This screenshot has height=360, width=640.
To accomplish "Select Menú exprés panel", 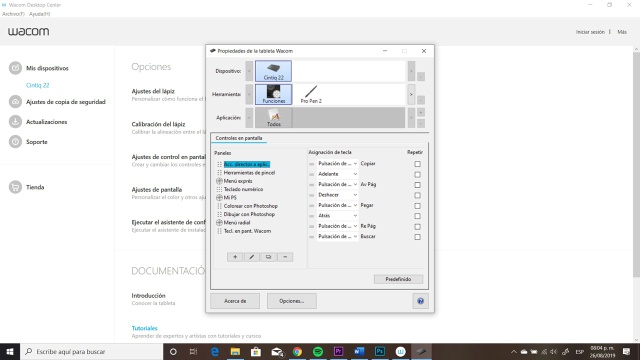I will coord(238,181).
